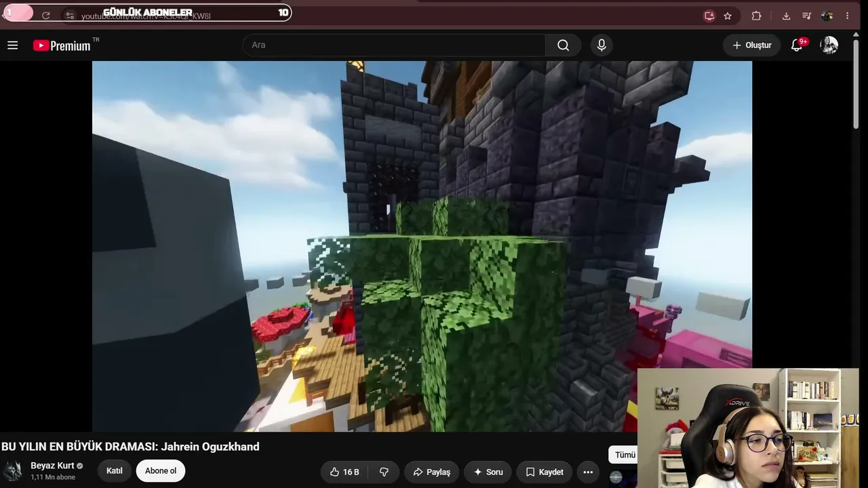Open the browser media controls icon
868x488 pixels.
tap(806, 16)
